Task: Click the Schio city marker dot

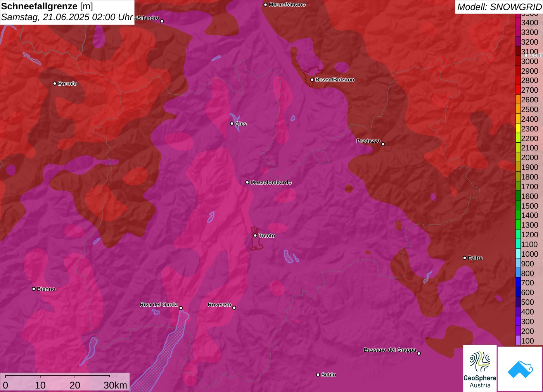Action: click(318, 375)
